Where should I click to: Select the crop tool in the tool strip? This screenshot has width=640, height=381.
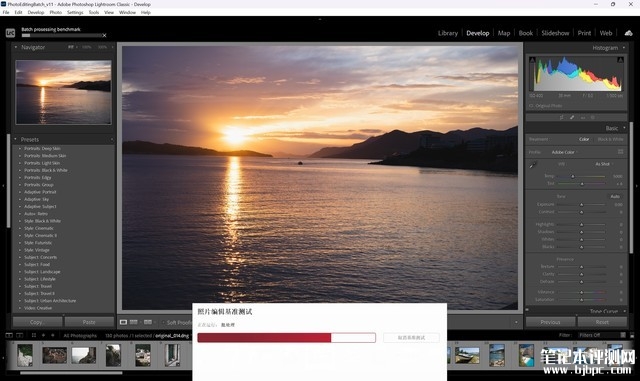(x=562, y=118)
